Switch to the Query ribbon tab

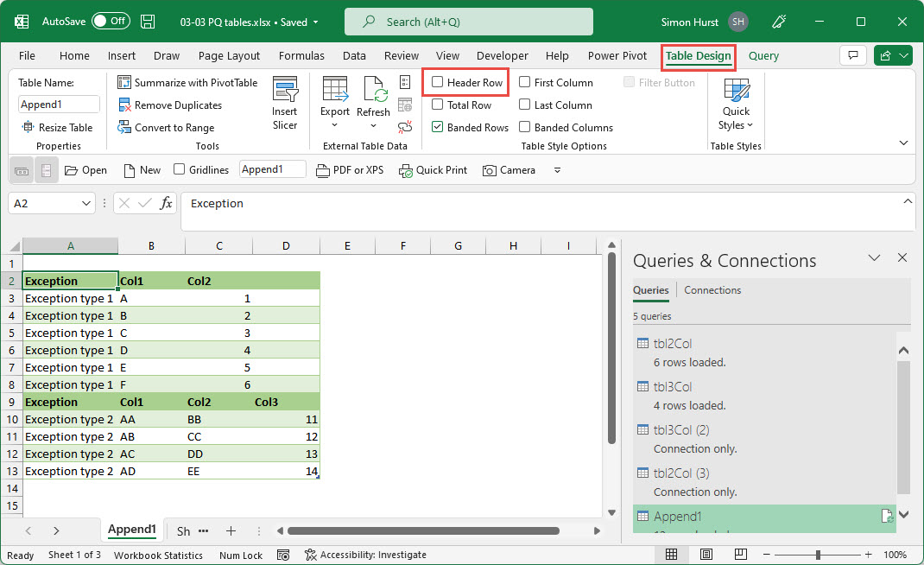[763, 55]
